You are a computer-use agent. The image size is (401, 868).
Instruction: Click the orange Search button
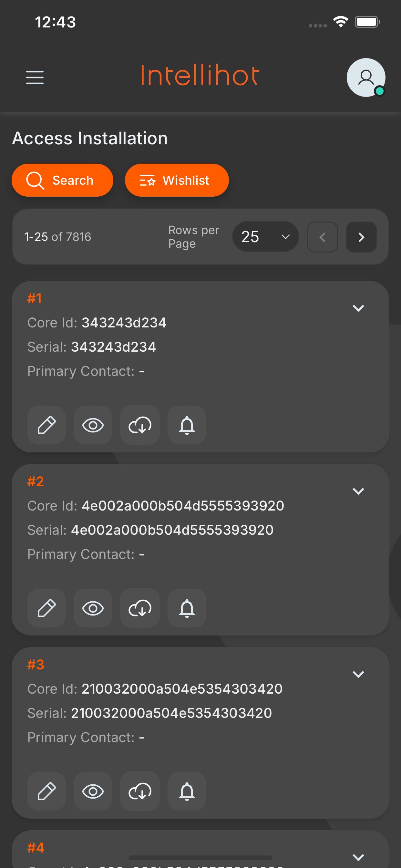[x=62, y=180]
